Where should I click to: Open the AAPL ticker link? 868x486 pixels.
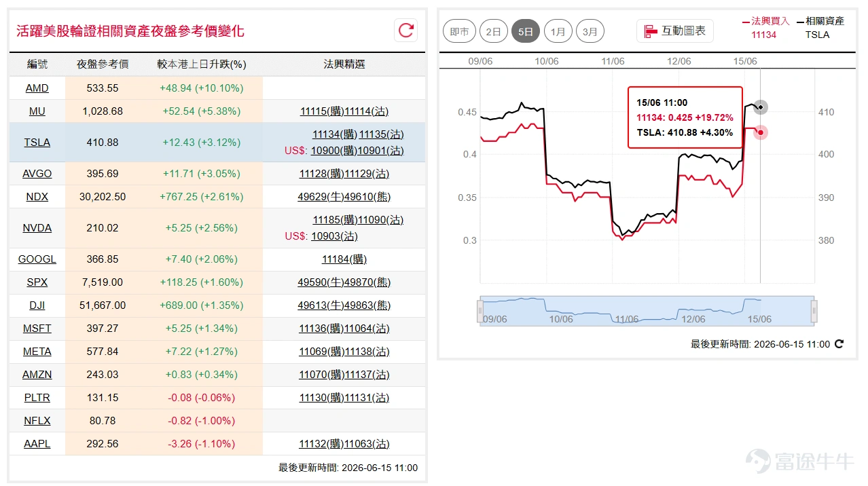37,444
